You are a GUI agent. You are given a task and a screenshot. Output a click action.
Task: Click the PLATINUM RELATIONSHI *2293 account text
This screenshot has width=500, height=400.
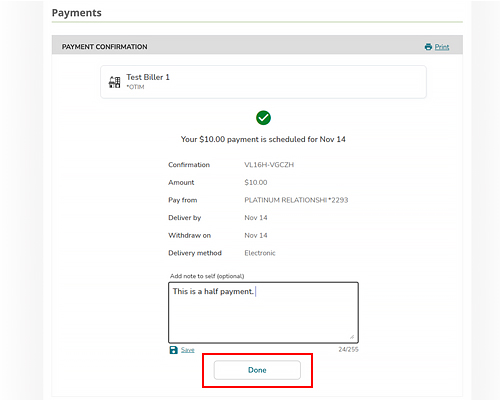[x=296, y=200]
